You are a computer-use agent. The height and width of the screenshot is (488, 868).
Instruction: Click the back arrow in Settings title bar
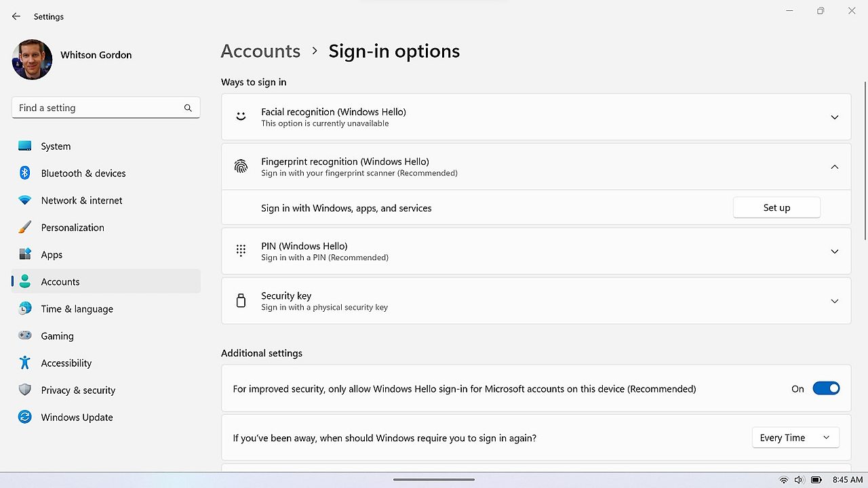[16, 16]
